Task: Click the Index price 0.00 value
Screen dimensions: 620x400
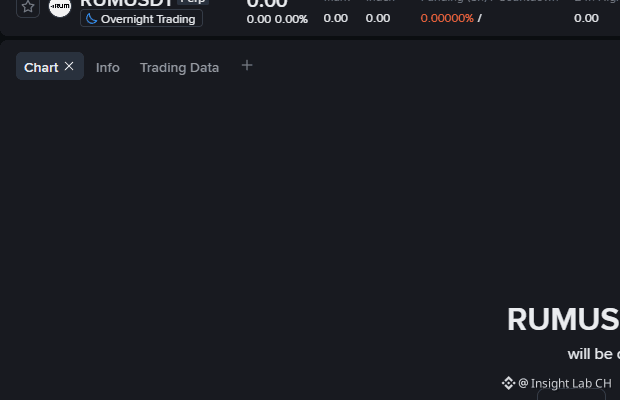Action: pyautogui.click(x=378, y=18)
